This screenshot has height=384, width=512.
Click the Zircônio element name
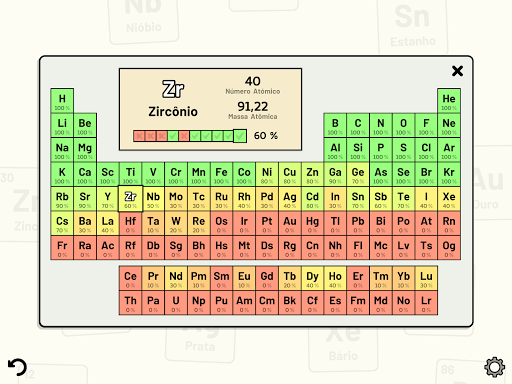(x=173, y=112)
